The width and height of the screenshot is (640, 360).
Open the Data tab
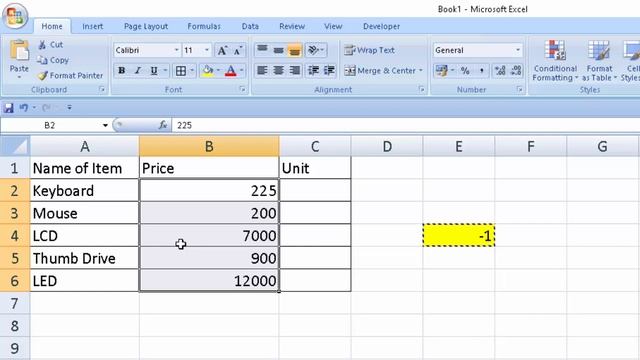pos(250,26)
